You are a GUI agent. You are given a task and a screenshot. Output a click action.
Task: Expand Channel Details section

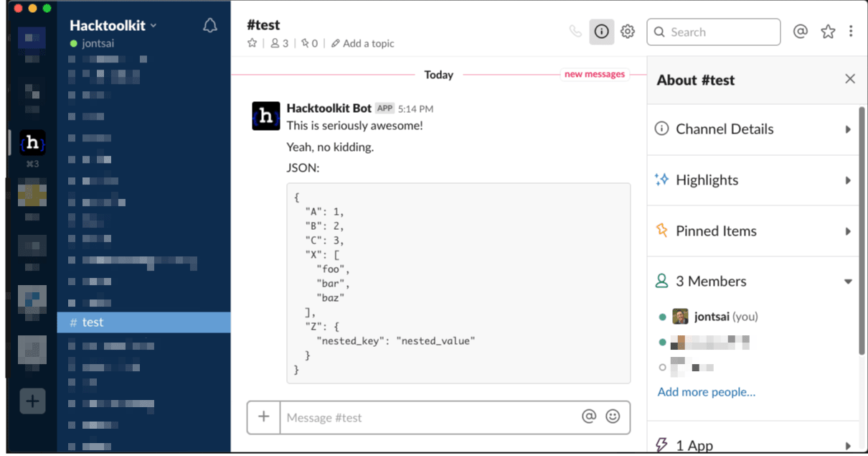753,129
